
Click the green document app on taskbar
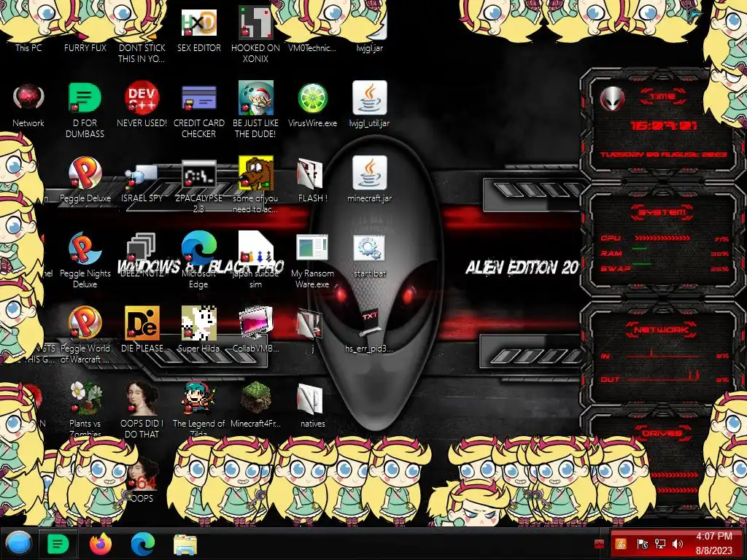[58, 544]
